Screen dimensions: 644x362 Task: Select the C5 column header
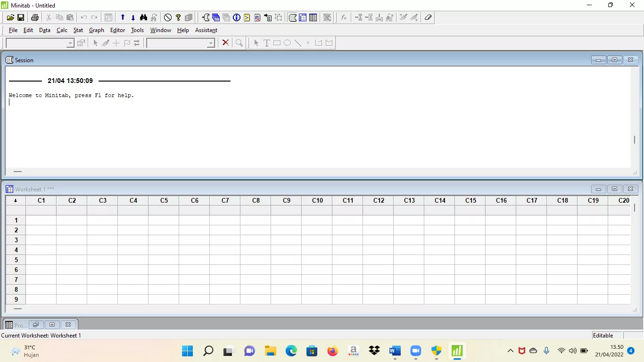164,200
